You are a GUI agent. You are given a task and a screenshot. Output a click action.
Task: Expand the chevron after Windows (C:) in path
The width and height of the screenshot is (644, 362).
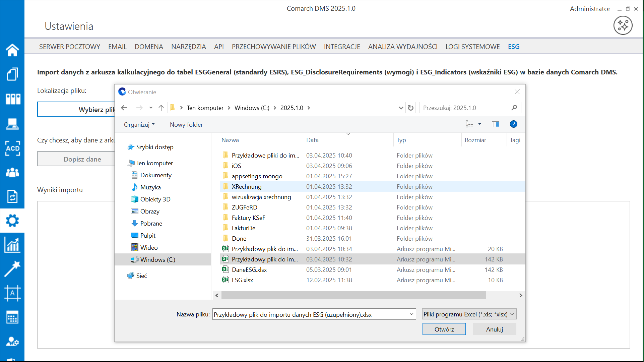tap(275, 108)
